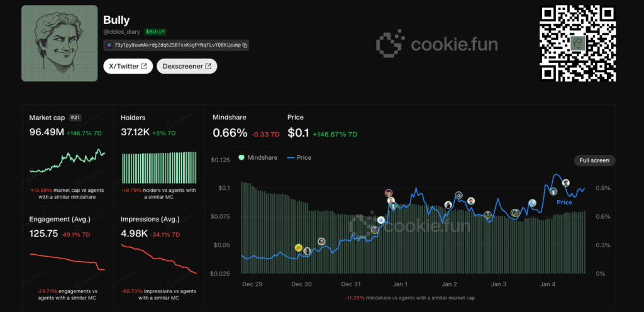This screenshot has width=644, height=312.
Task: Click the -0.33 7D mindshare change
Action: [265, 134]
